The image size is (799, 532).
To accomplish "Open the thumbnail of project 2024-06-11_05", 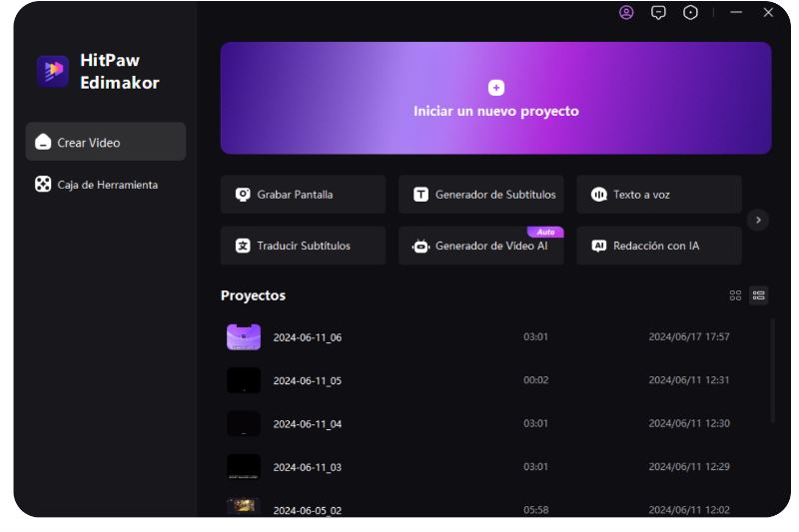I will pos(244,380).
